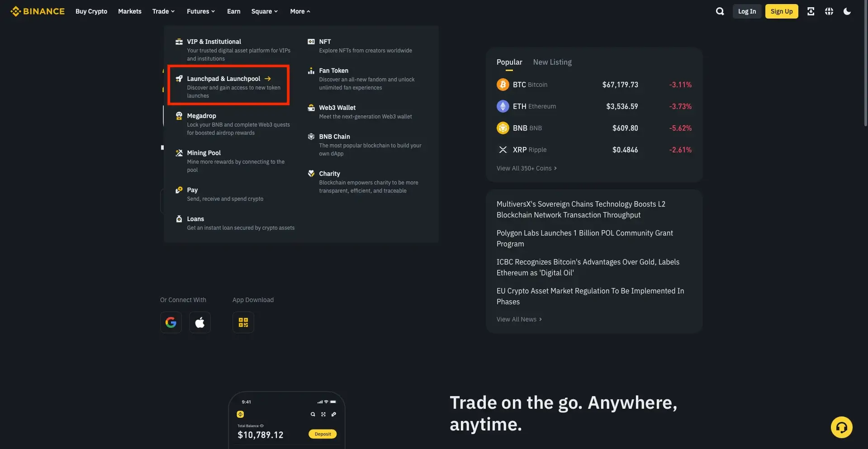Click the Bitcoin coin icon
This screenshot has height=449, width=868.
[503, 85]
